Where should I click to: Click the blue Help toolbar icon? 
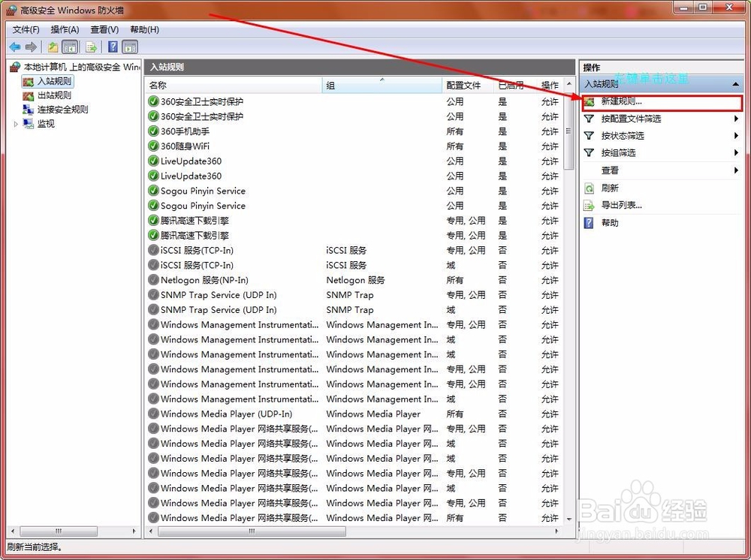[113, 47]
